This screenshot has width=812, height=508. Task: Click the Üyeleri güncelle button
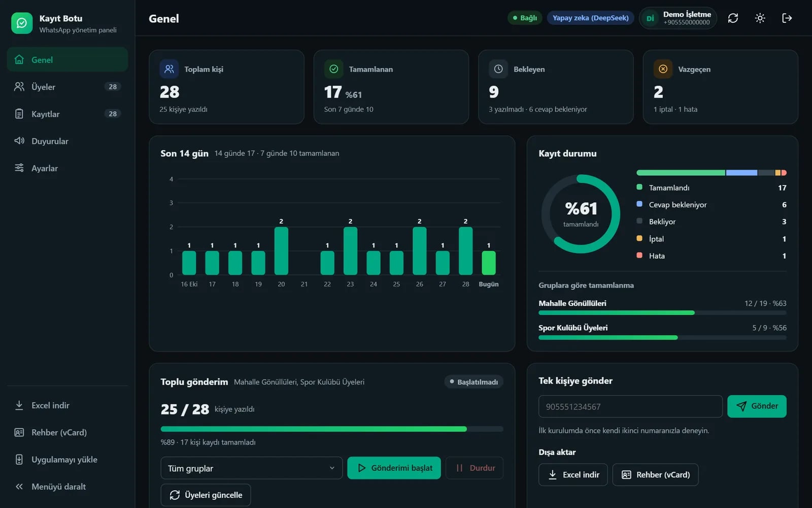(206, 495)
